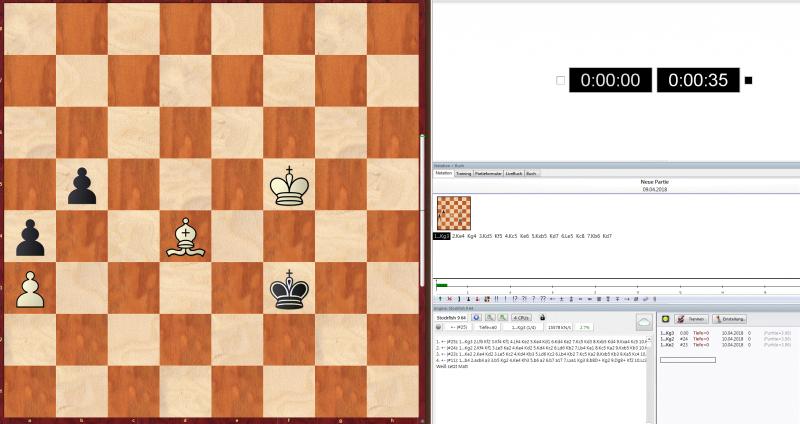The width and height of the screenshot is (800, 424).
Task: Toggle the black square right of the clock
Action: 748,80
